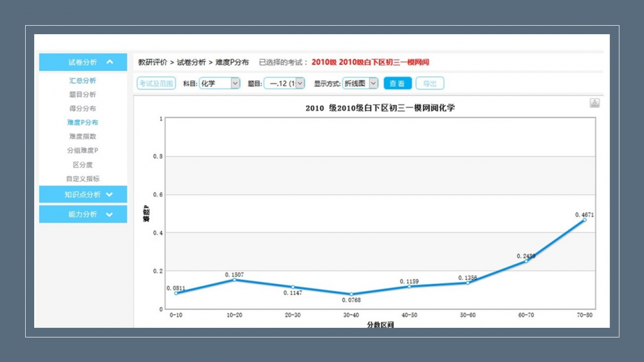
Task: Open 分组难度P in the sidebar
Action: pos(83,151)
